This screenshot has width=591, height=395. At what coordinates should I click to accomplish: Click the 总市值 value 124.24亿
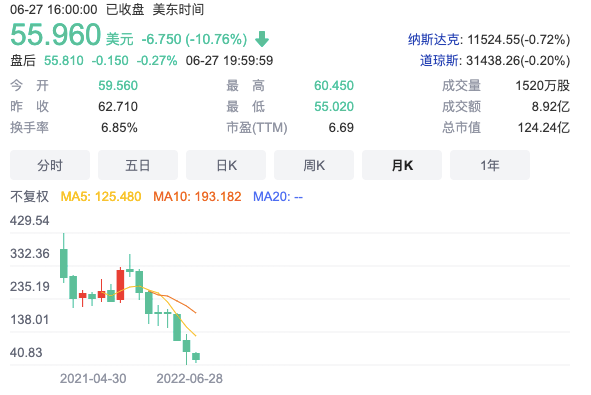pyautogui.click(x=544, y=128)
